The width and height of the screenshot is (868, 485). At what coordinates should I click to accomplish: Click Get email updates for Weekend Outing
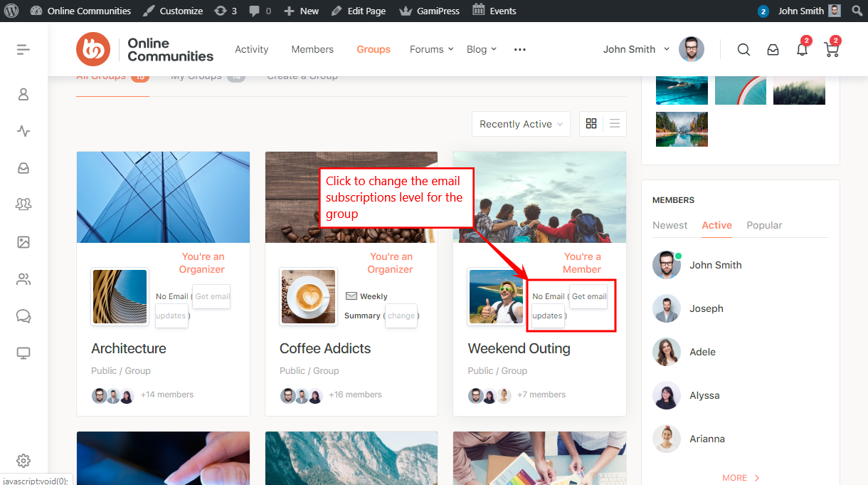588,296
